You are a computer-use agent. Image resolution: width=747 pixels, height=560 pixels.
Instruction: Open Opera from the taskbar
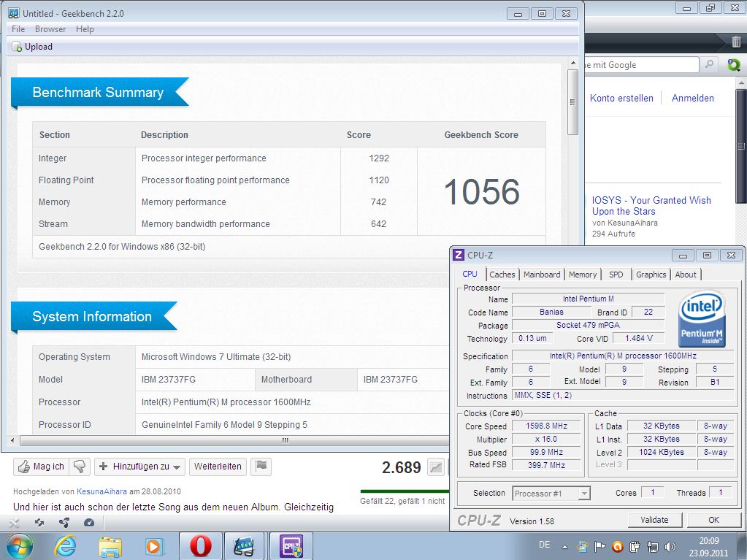201,545
